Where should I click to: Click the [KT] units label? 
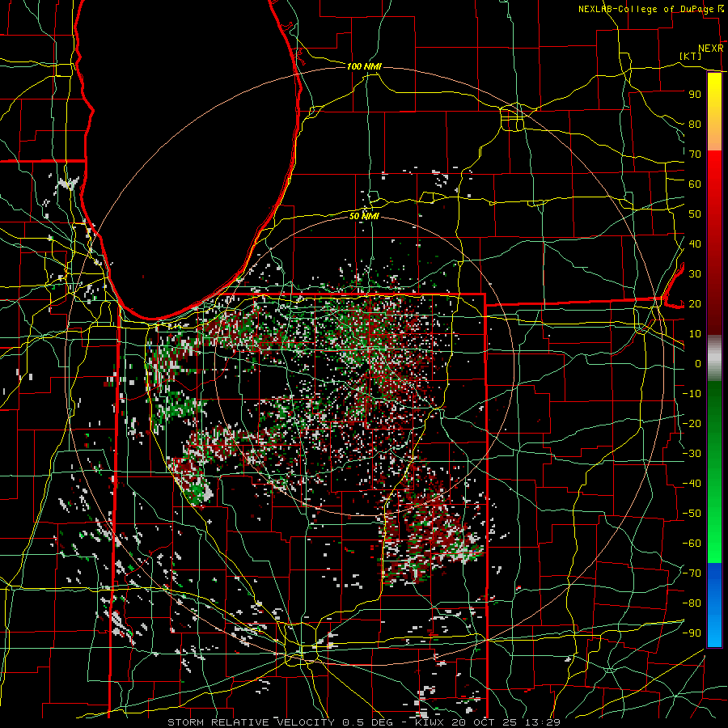[x=691, y=56]
